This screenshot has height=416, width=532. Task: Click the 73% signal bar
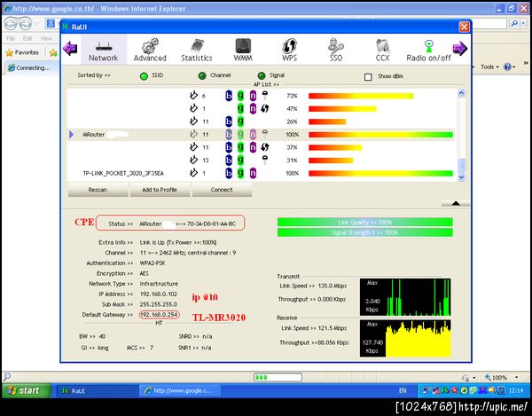click(361, 96)
